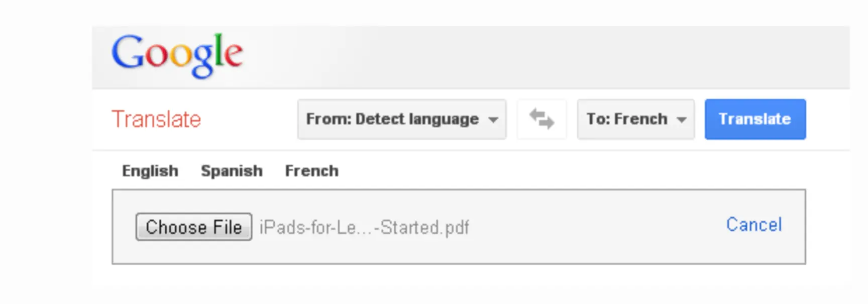The height and width of the screenshot is (304, 868).
Task: Click the arrow on the From language box
Action: (x=493, y=120)
